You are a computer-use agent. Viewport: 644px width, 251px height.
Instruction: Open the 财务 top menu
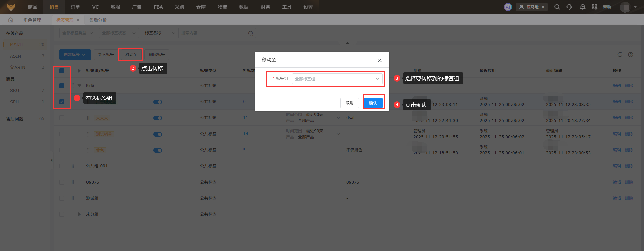265,7
